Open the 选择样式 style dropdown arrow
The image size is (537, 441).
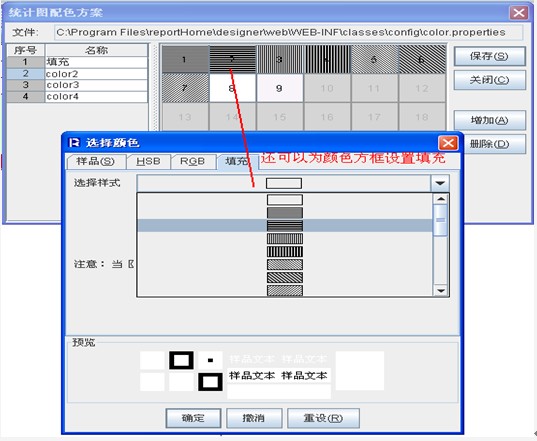(x=440, y=183)
